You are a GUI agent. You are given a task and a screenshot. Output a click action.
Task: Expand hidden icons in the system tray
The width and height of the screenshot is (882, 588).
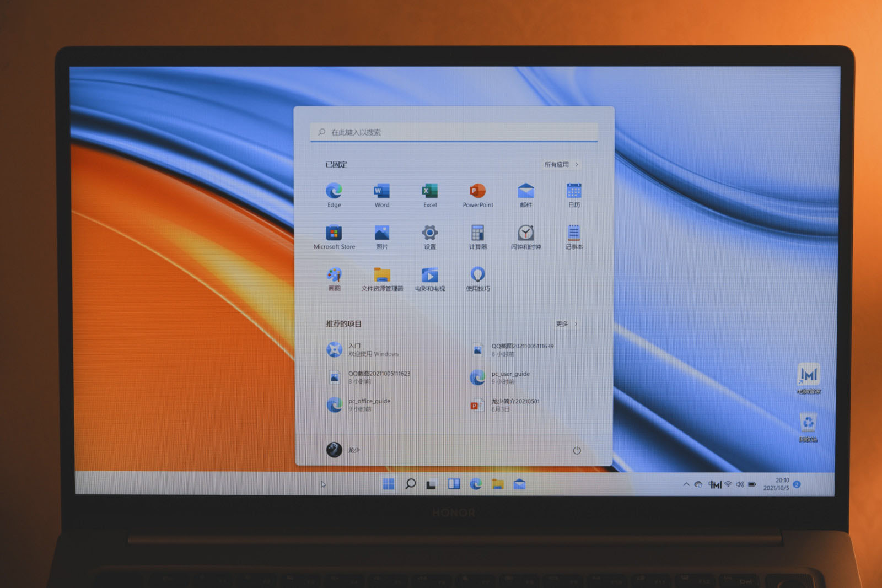pos(685,483)
